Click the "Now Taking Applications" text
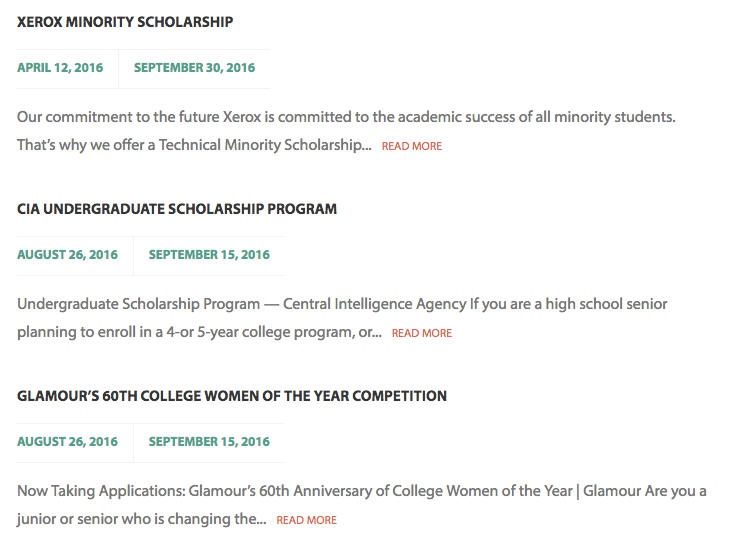Viewport: 744px width, 559px height. coord(98,491)
